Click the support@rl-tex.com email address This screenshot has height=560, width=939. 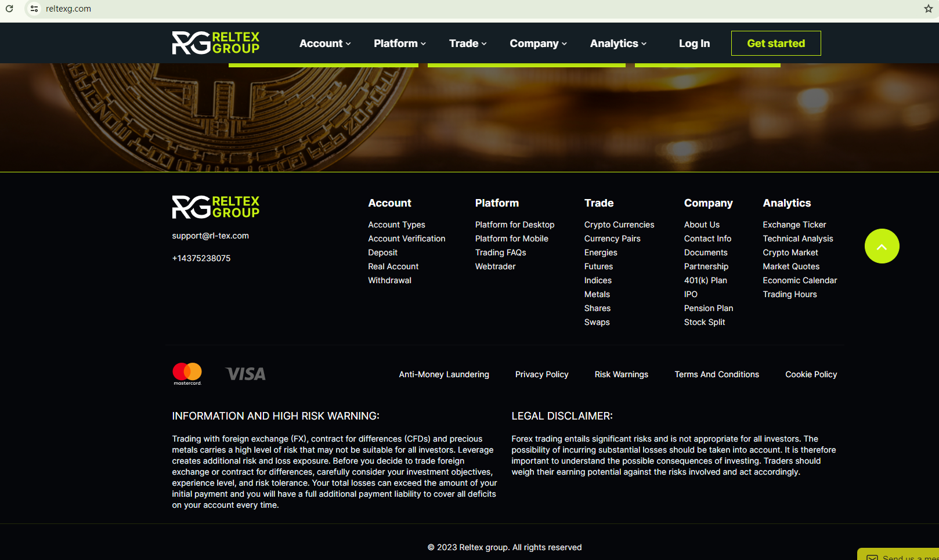(x=210, y=236)
